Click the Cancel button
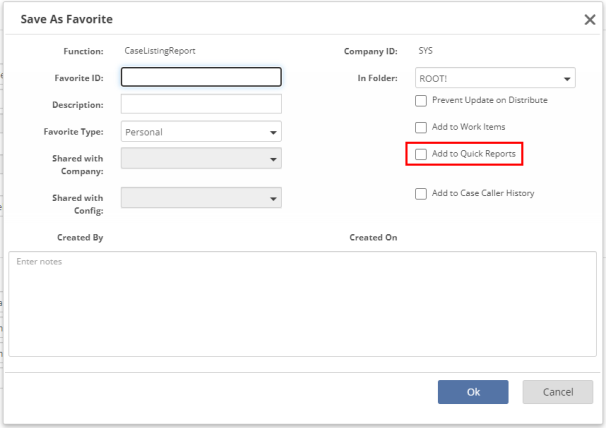Screen dimensions: 606x428 [x=558, y=392]
